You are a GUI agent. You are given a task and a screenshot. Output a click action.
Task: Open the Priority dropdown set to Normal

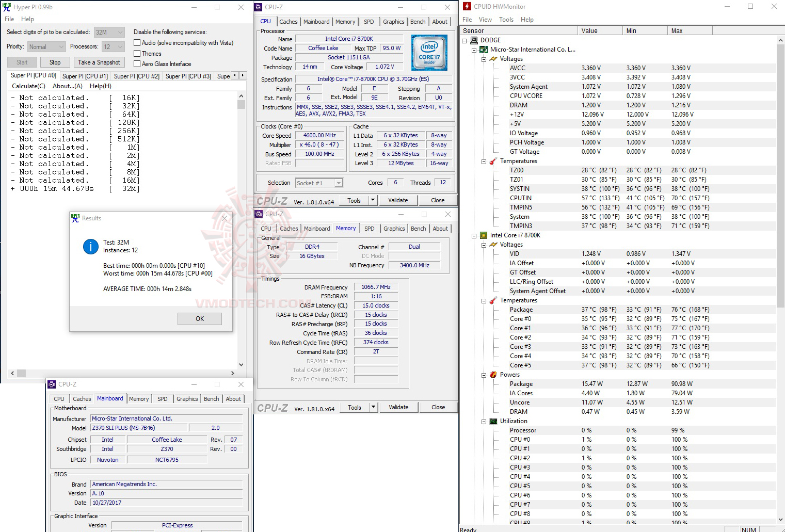coord(46,47)
